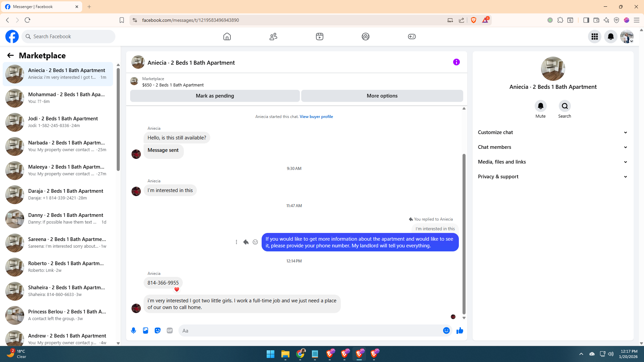Open the account profile picture menu
This screenshot has height=362, width=644.
tap(627, 37)
